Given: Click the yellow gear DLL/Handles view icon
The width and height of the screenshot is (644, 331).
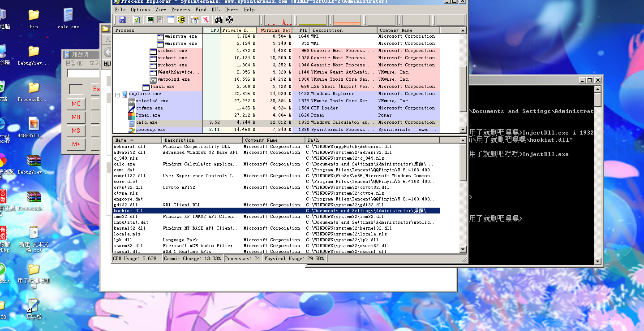Looking at the screenshot, I should click(x=181, y=20).
